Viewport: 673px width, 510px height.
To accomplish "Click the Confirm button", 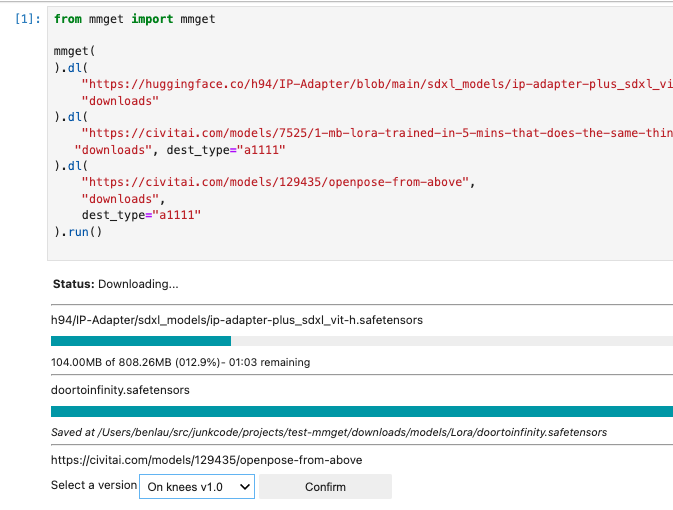I will 325,486.
